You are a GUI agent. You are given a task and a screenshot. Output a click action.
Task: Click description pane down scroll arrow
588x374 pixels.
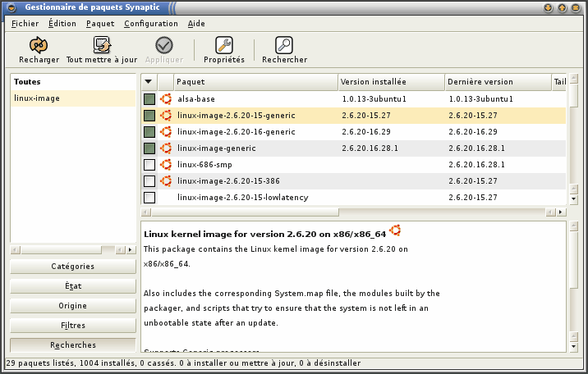pos(573,346)
